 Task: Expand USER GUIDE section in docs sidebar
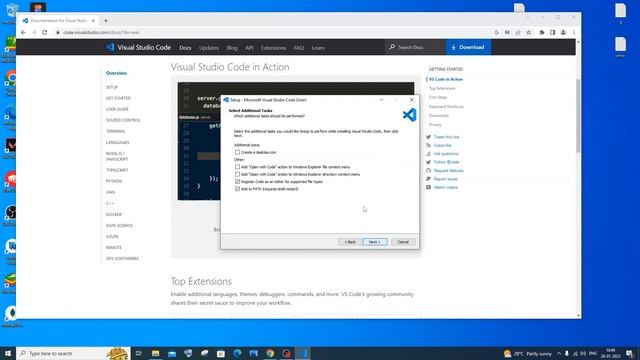click(117, 109)
